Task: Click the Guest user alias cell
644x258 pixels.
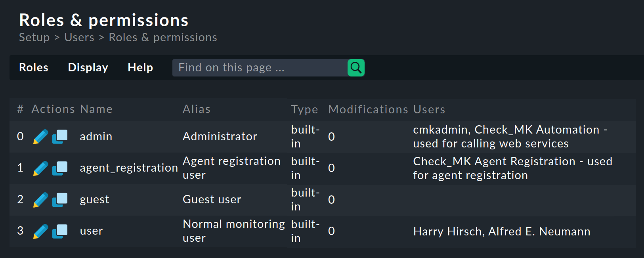Action: (212, 199)
